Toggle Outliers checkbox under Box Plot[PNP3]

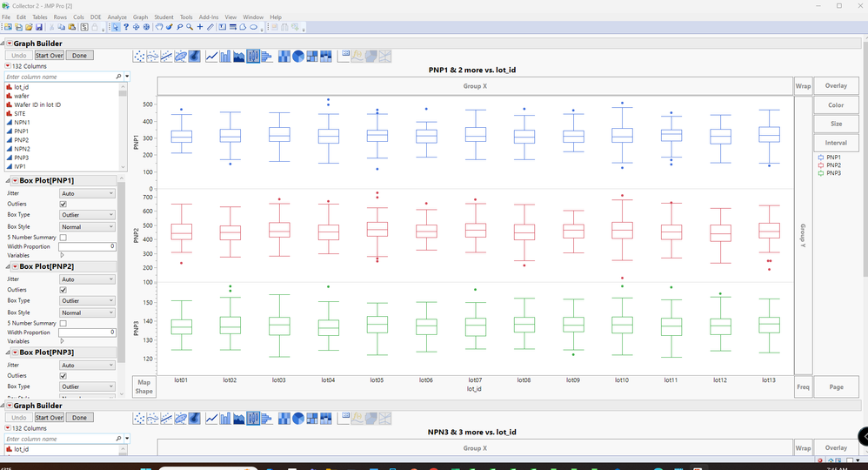63,376
